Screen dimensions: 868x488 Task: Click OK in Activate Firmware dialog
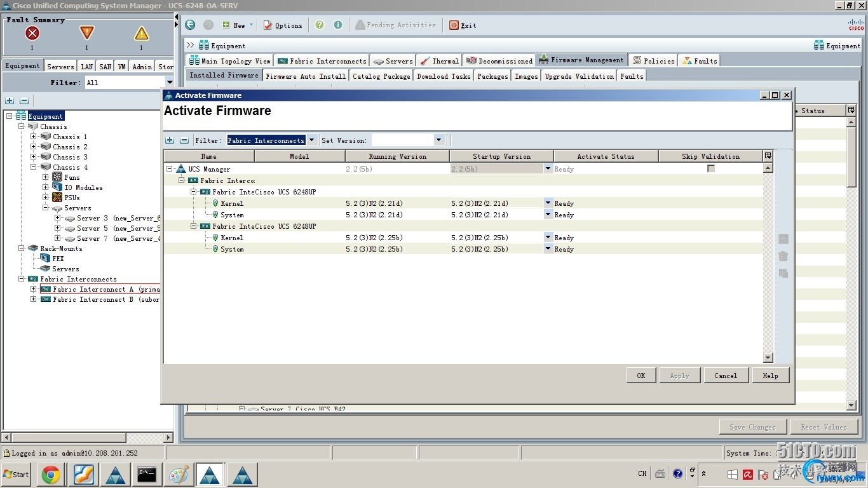[641, 376]
